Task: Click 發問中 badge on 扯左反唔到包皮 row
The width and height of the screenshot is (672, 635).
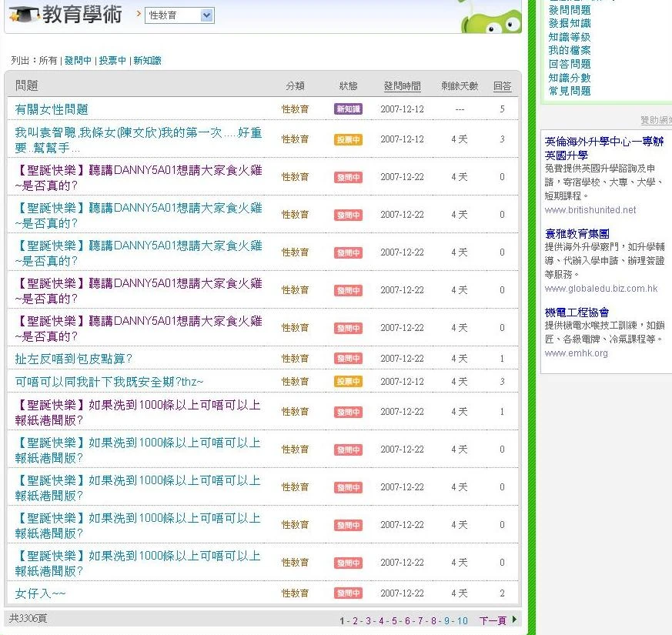Action: click(x=348, y=358)
